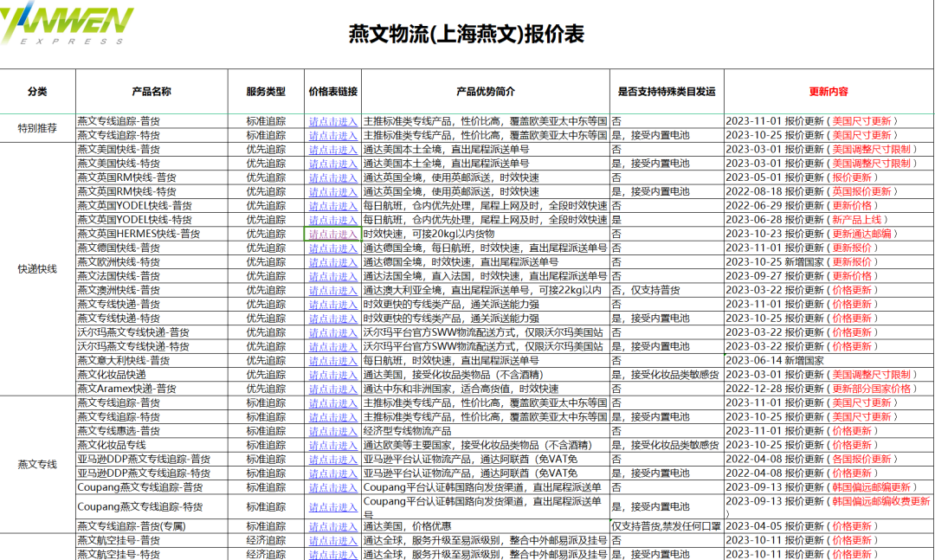This screenshot has width=935, height=560.
Task: Select the 是否支持特殊类目发运 header cell
Action: pos(667,91)
